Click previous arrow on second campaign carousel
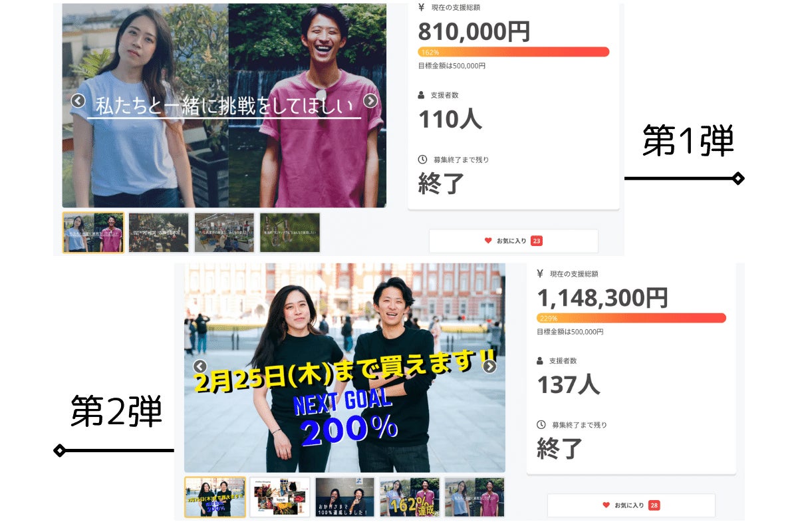This screenshot has height=532, width=798. click(200, 366)
